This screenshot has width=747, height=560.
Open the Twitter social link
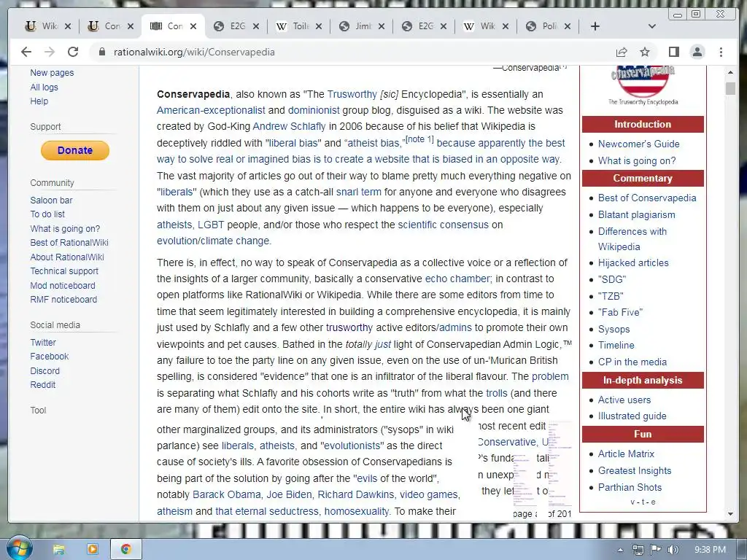point(43,343)
